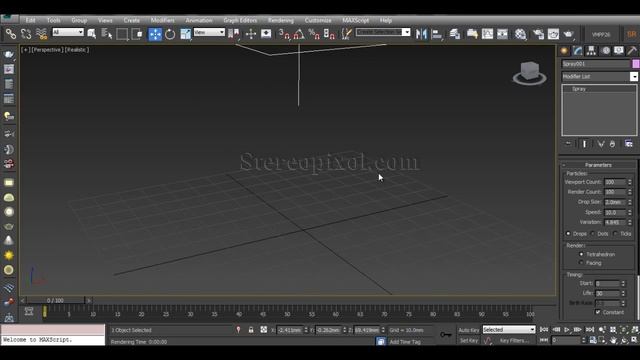Screen dimensions: 640x360
Task: Select the Tetrahedron render option
Action: point(581,254)
